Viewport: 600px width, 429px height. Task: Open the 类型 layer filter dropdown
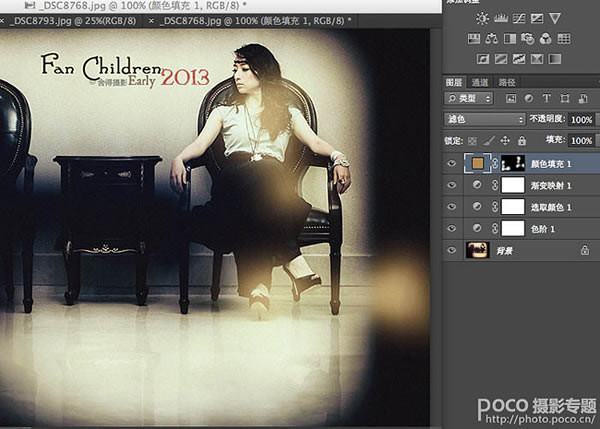[468, 98]
